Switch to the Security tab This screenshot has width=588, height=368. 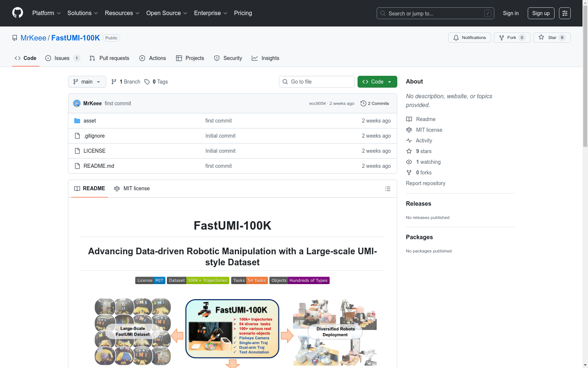[x=228, y=58]
